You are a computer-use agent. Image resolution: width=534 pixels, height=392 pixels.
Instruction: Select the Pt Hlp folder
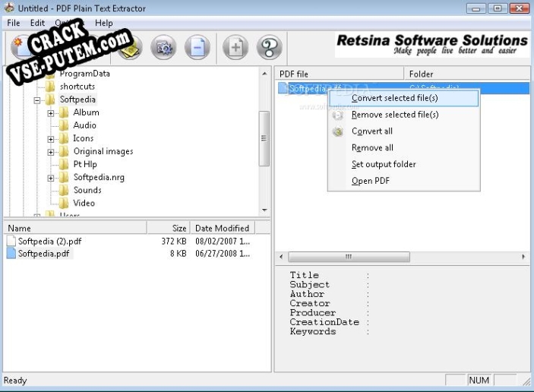click(85, 164)
